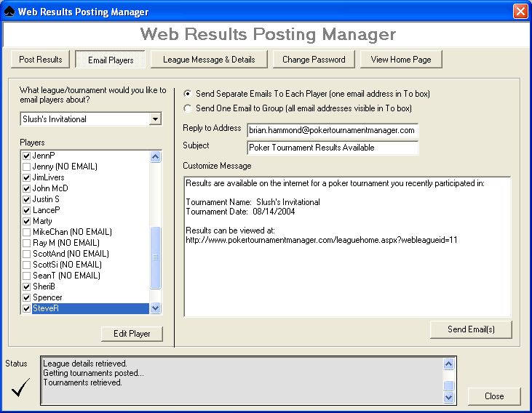Click the Slush's Invitational combo box
The width and height of the screenshot is (532, 413).
click(x=90, y=119)
